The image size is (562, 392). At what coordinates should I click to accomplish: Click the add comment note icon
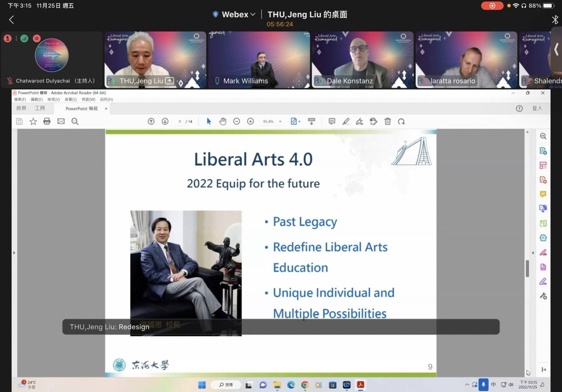coord(332,121)
